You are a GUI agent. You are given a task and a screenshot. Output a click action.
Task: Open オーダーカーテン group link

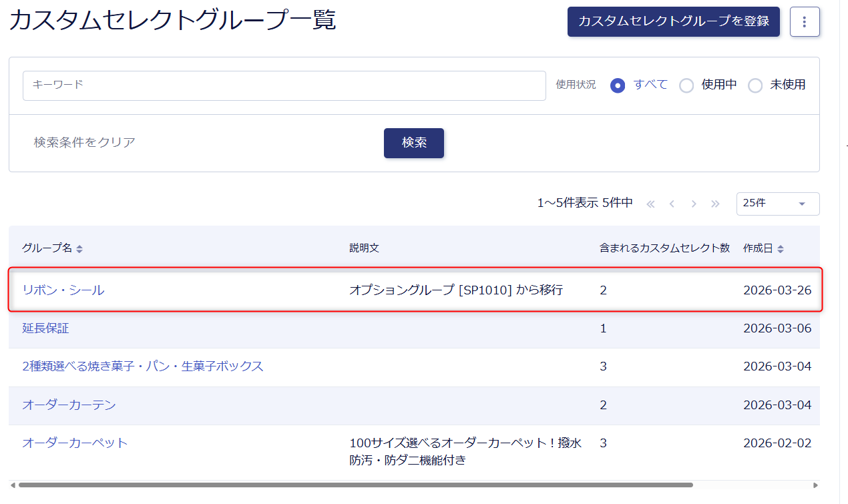coord(69,405)
